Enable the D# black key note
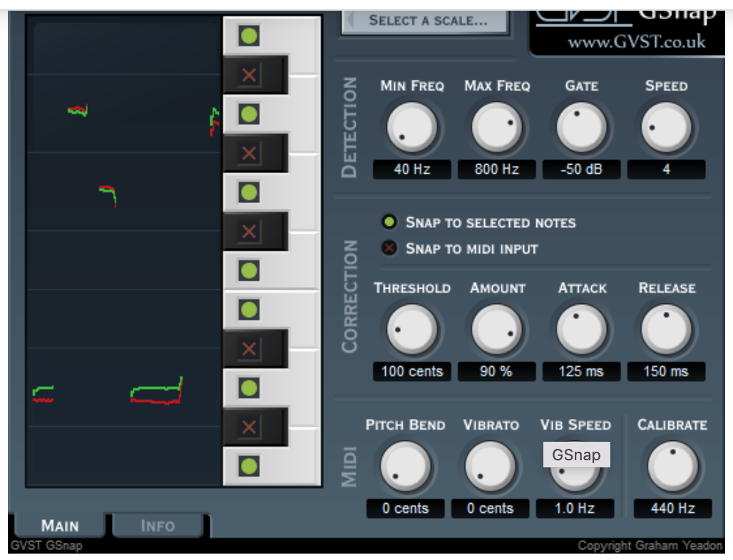The image size is (733, 560). coord(249,348)
